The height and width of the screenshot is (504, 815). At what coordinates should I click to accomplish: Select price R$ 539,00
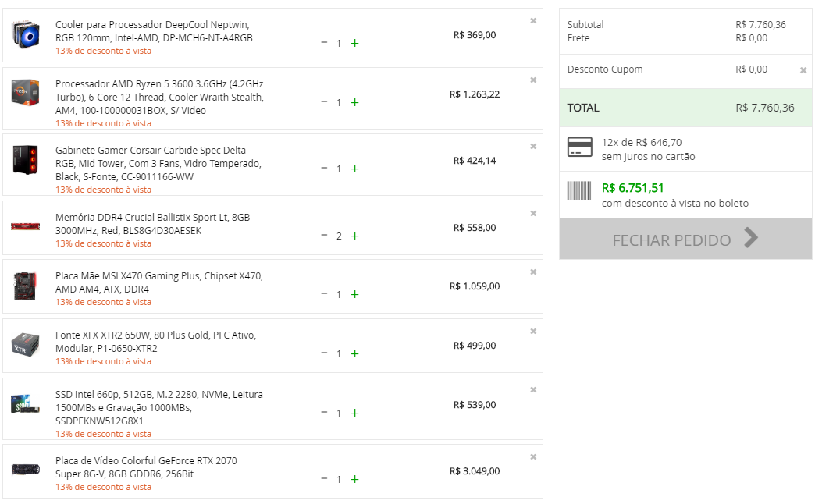pos(475,405)
